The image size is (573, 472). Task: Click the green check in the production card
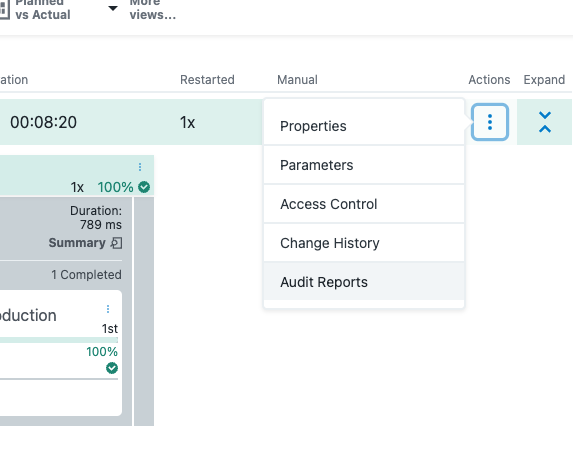tap(112, 368)
